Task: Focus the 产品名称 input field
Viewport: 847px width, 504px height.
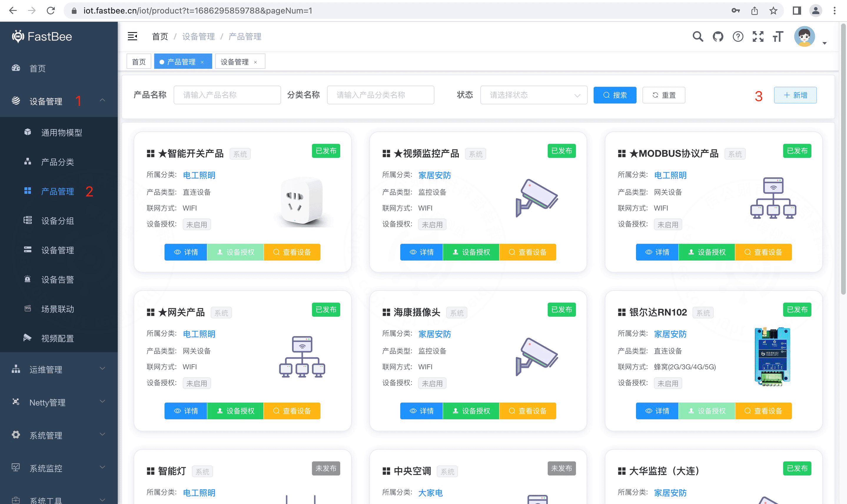Action: [x=227, y=95]
